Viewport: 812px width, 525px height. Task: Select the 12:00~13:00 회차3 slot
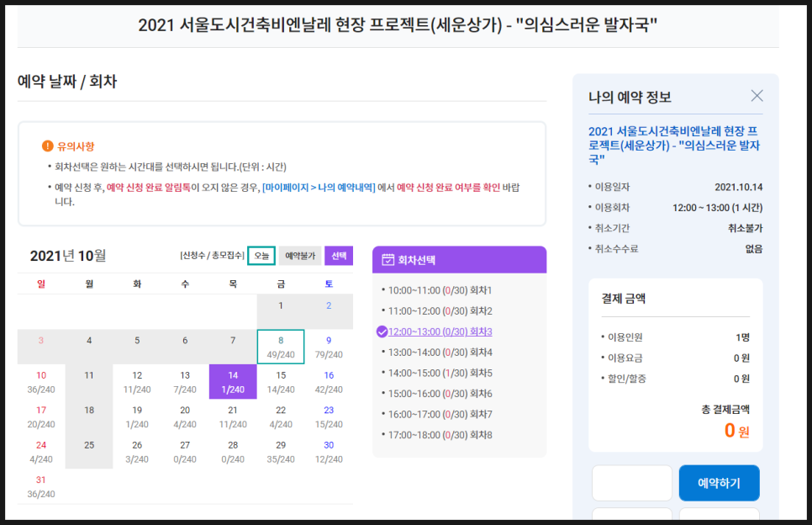tap(440, 331)
